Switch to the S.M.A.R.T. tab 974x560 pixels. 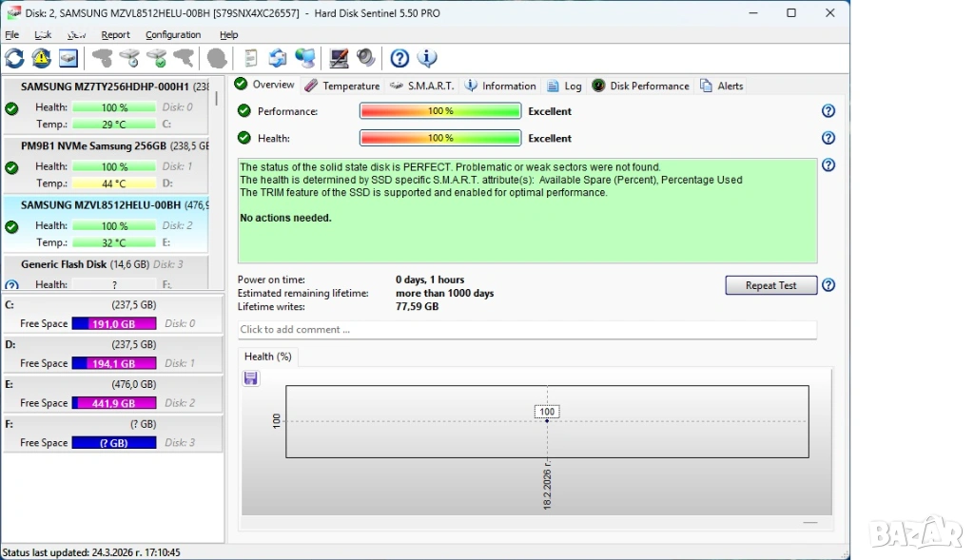[x=422, y=86]
